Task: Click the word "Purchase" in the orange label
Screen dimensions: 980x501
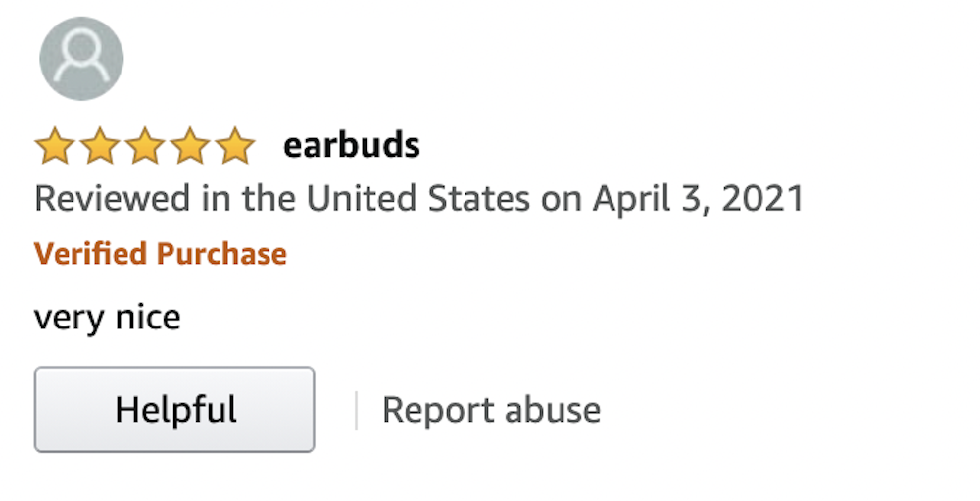Action: click(x=221, y=254)
